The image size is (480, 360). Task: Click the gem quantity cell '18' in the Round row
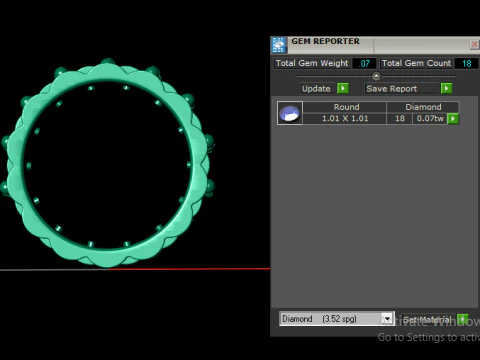pyautogui.click(x=400, y=119)
